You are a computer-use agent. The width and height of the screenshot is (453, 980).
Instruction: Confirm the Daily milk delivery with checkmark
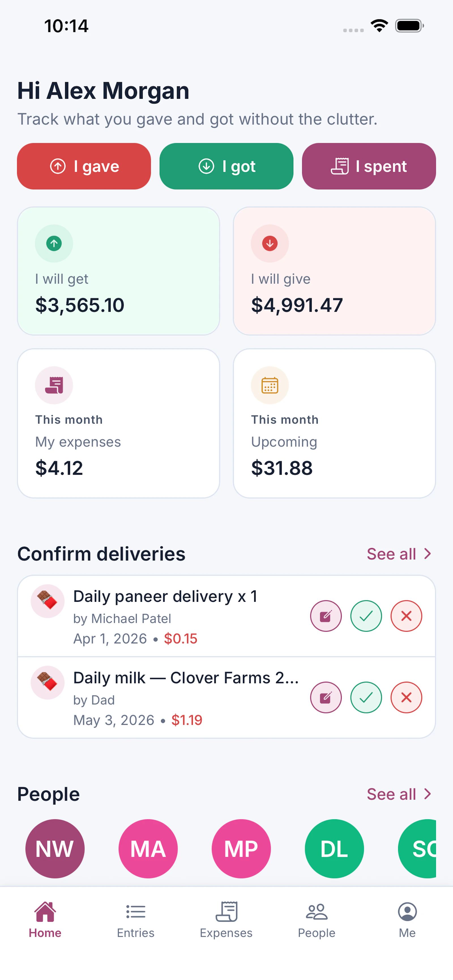[366, 697]
